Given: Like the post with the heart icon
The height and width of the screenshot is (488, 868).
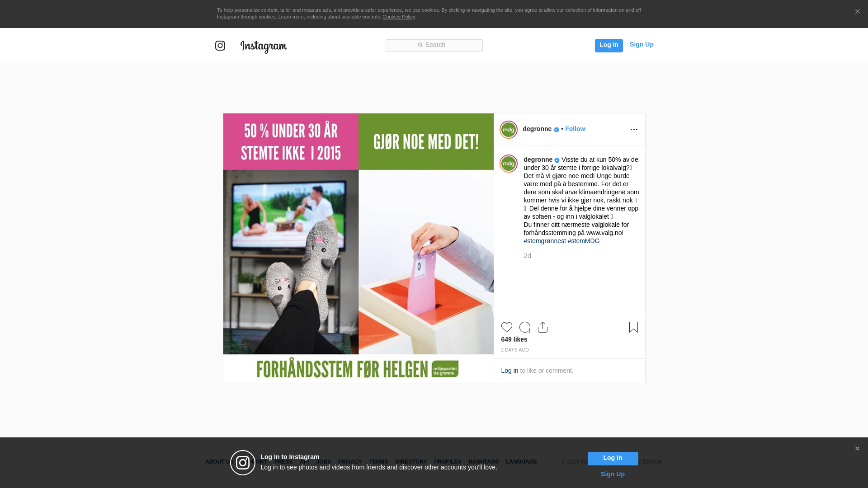Looking at the screenshot, I should [x=507, y=327].
